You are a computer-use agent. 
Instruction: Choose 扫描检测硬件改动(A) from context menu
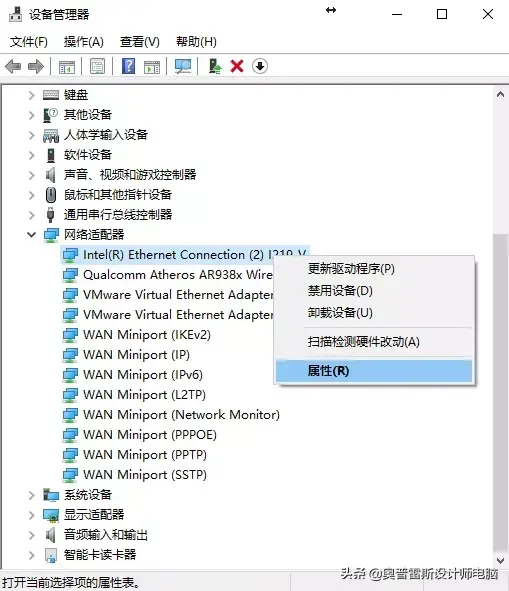(x=374, y=342)
